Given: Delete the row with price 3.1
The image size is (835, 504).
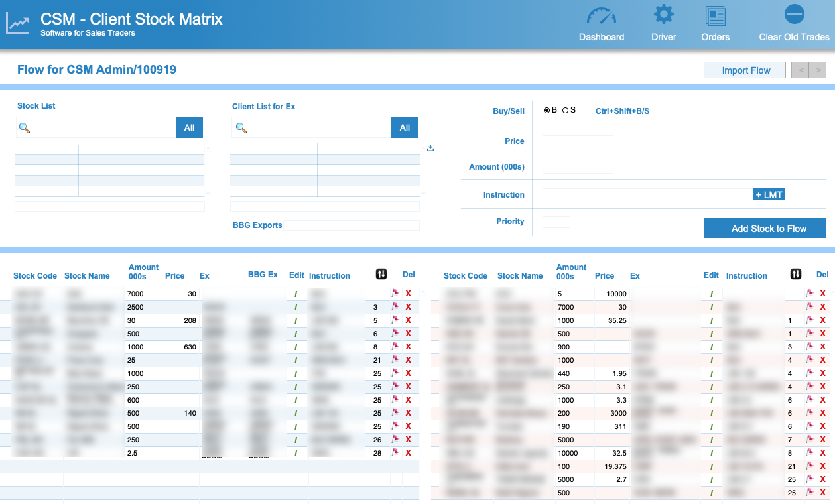Looking at the screenshot, I should (823, 387).
